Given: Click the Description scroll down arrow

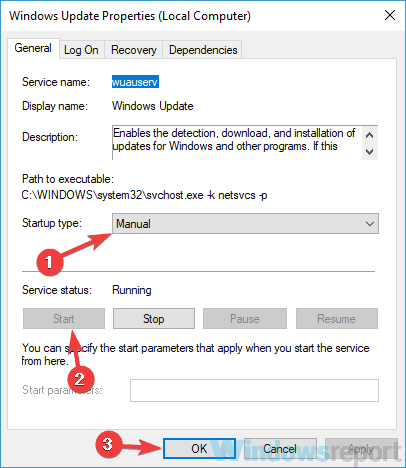Looking at the screenshot, I should pos(369,152).
